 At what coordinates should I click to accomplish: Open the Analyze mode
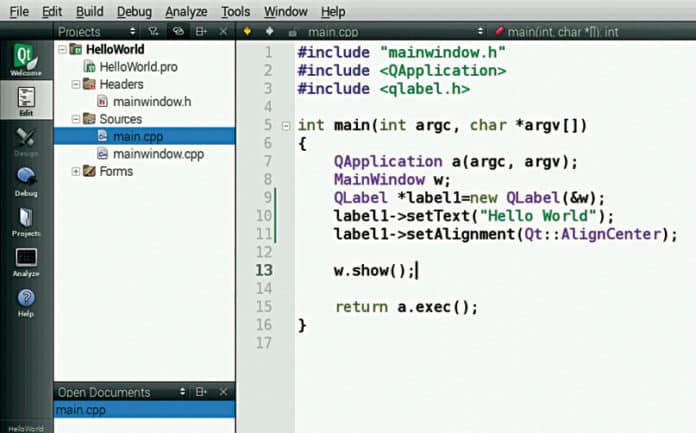(26, 262)
